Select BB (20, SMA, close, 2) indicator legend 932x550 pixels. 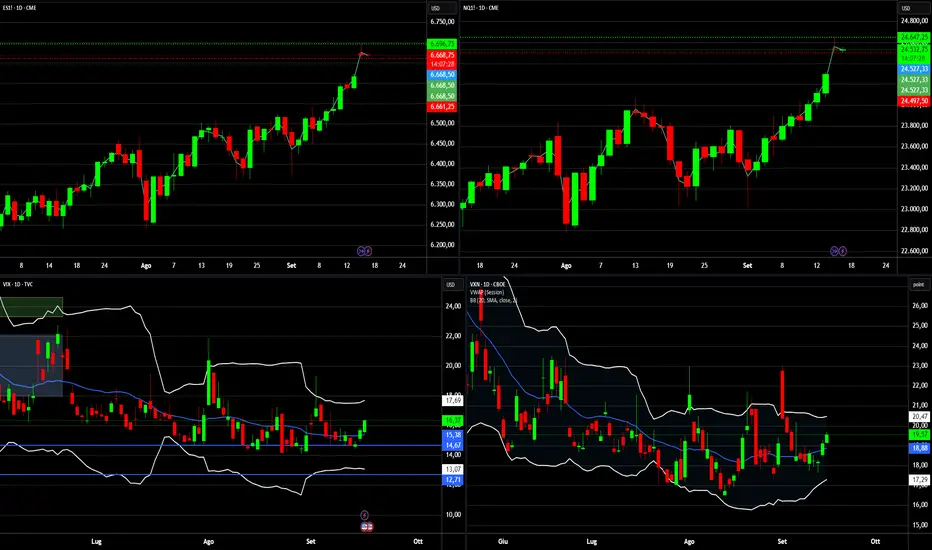(x=493, y=300)
